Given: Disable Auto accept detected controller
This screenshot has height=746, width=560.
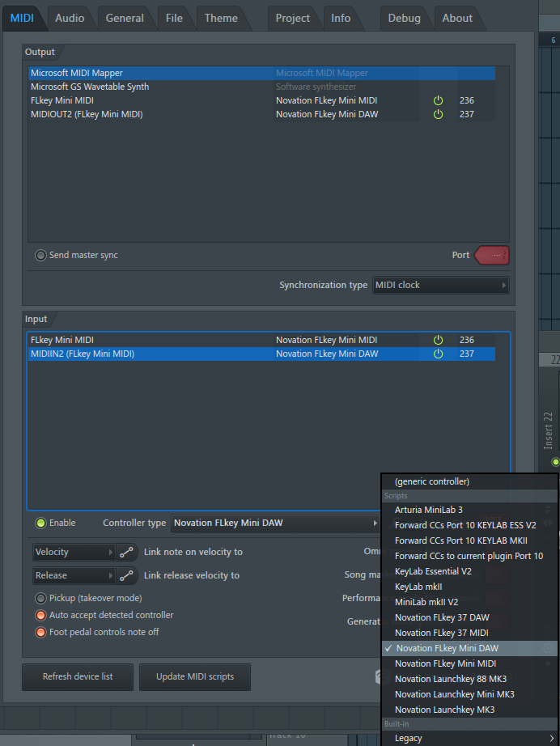Looking at the screenshot, I should click(x=41, y=615).
